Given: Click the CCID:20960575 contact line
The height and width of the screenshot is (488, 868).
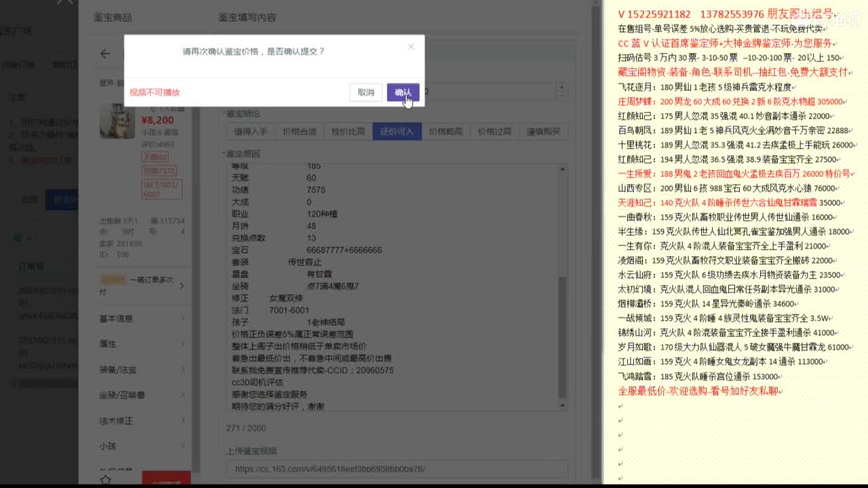Looking at the screenshot, I should (x=313, y=371).
